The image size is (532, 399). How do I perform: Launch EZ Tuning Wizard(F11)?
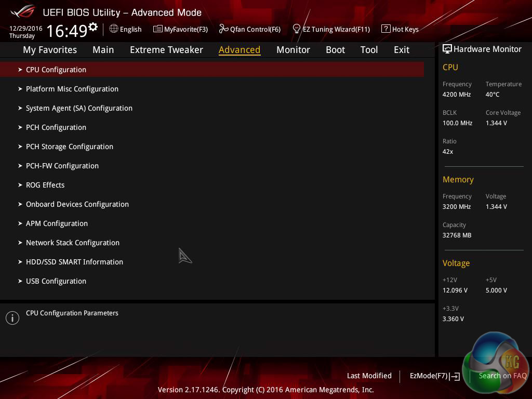331,29
